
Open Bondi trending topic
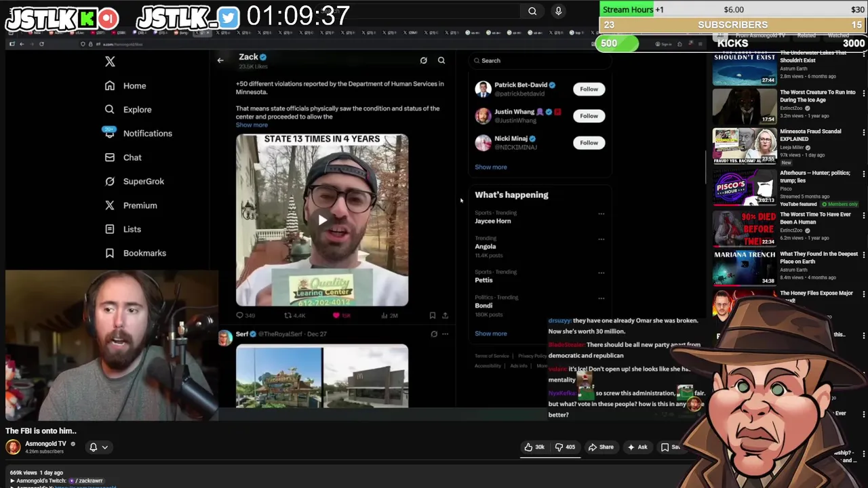(x=484, y=306)
